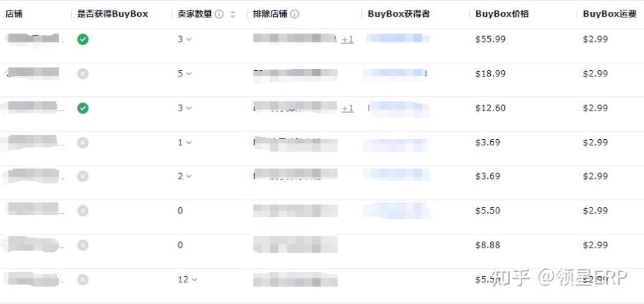
Task: Click the 是否获得BuyBox column header
Action: click(112, 14)
